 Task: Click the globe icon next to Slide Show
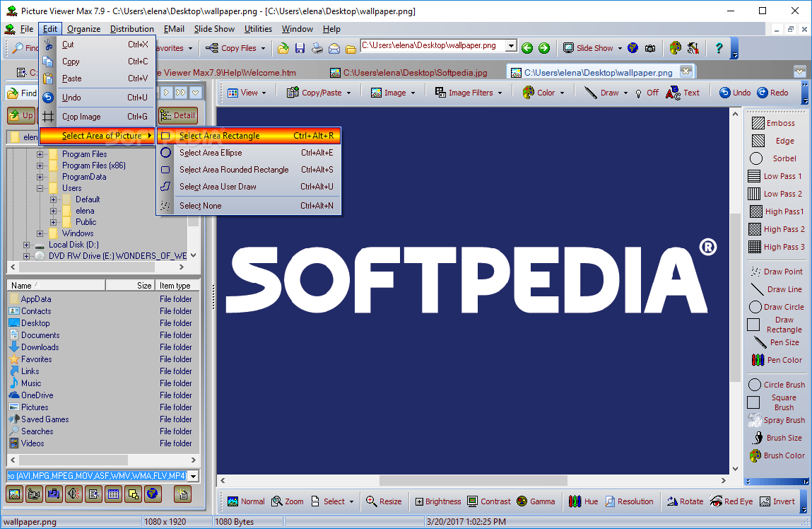coord(632,48)
